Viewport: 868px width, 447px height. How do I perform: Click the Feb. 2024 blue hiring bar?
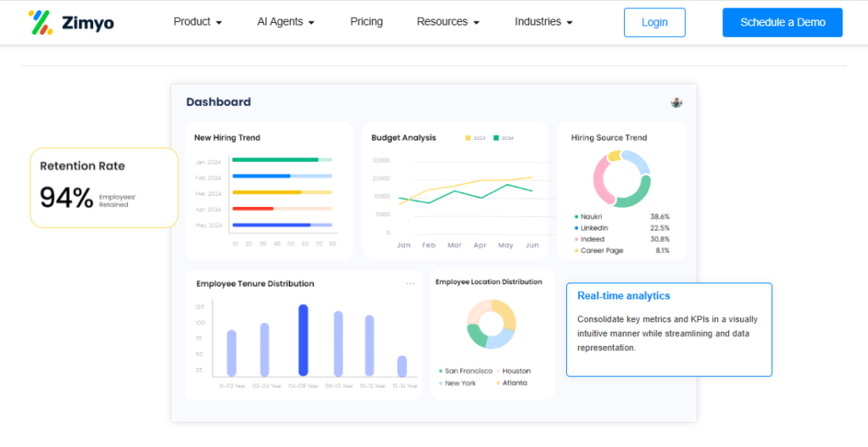pos(282,176)
